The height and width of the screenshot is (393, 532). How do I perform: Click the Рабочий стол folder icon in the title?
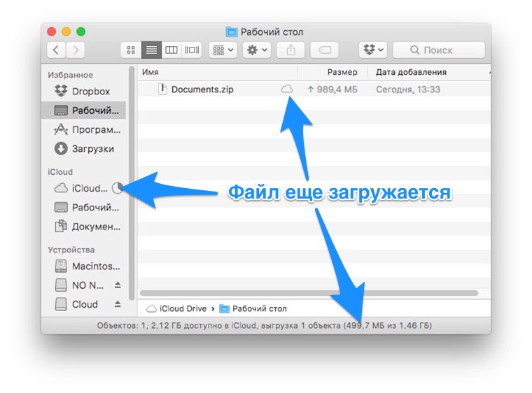coord(232,32)
